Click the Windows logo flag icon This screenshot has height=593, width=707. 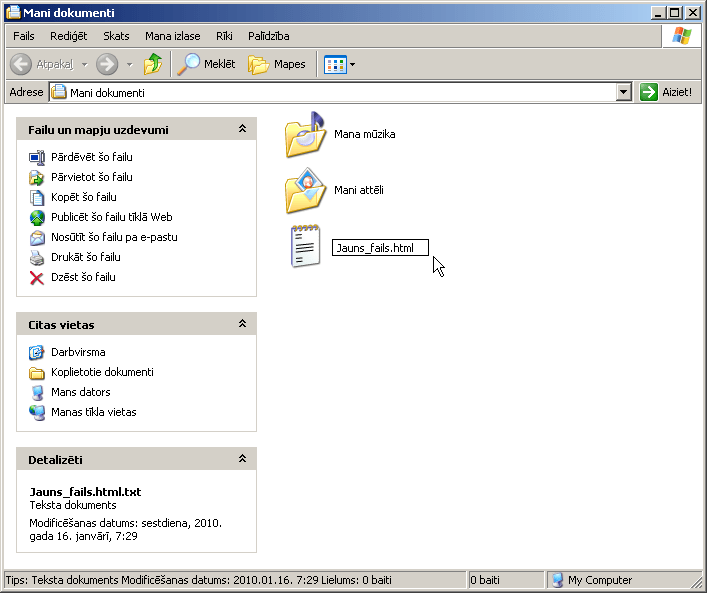pos(682,36)
